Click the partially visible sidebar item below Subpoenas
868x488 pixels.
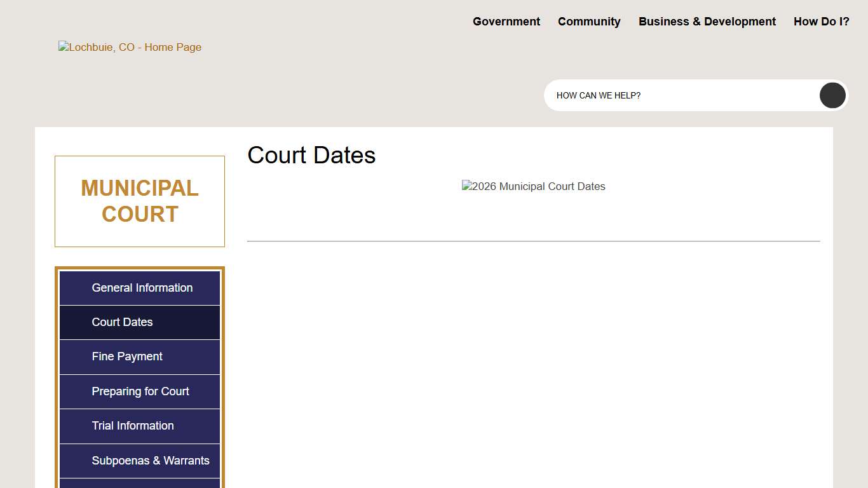coord(139,485)
